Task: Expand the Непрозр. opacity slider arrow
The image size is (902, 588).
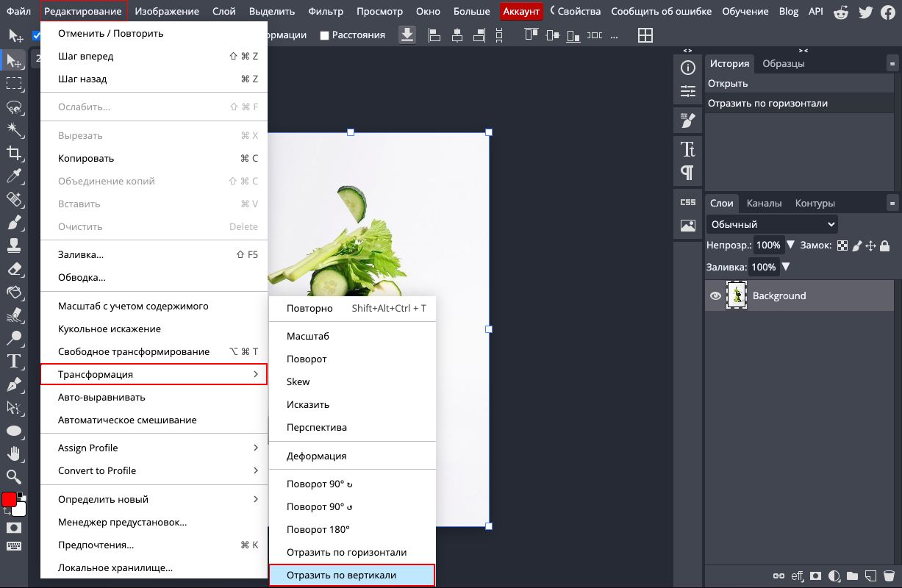Action: tap(791, 245)
